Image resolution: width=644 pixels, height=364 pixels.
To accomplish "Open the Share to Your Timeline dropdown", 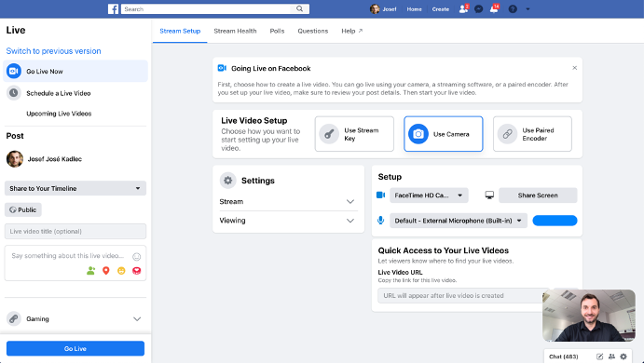I will (x=75, y=188).
